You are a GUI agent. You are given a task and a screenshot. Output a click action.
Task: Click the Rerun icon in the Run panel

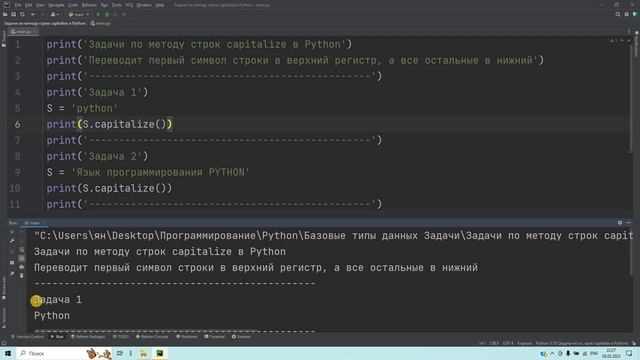tap(12, 232)
